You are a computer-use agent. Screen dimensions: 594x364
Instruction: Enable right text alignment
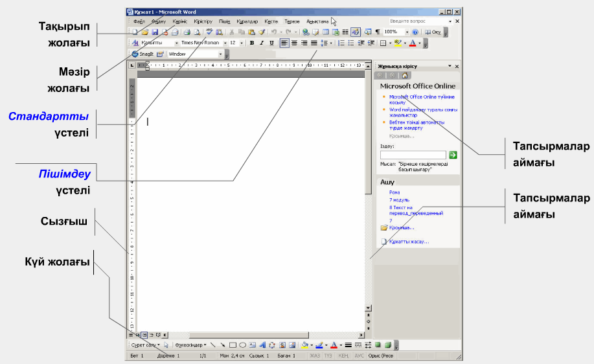304,43
